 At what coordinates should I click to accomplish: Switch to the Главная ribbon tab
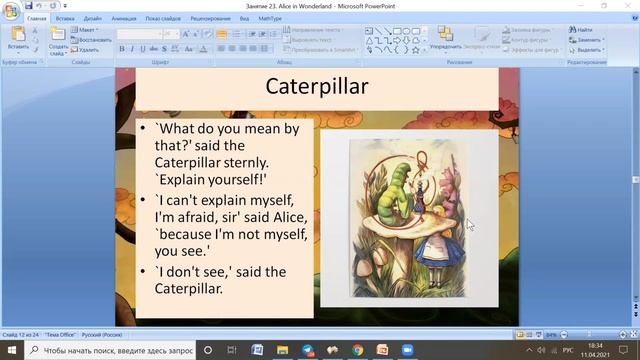pos(36,18)
